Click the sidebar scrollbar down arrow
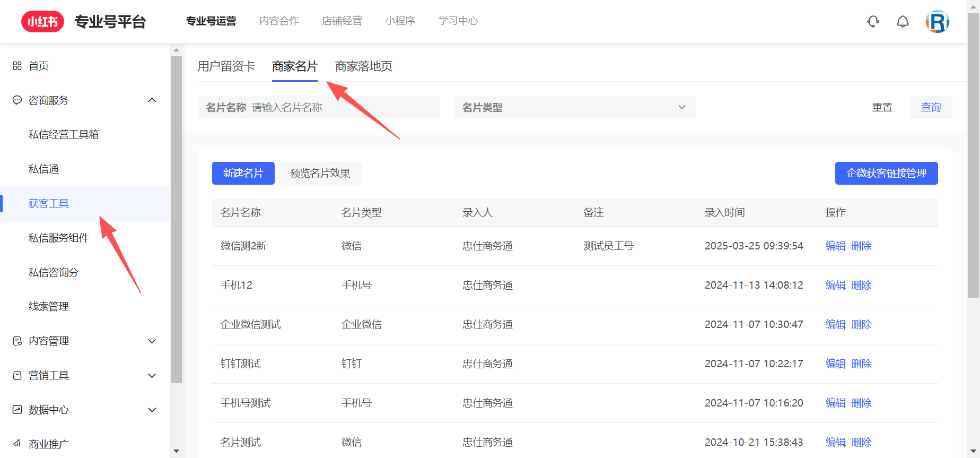Viewport: 980px width, 458px height. point(177,451)
